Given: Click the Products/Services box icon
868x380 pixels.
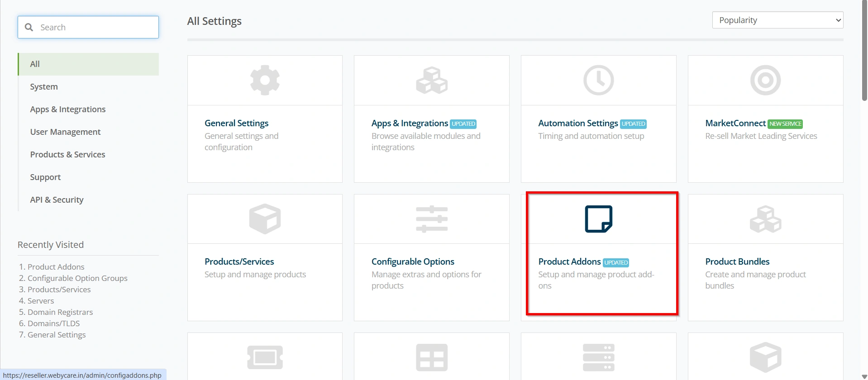Looking at the screenshot, I should click(x=265, y=219).
